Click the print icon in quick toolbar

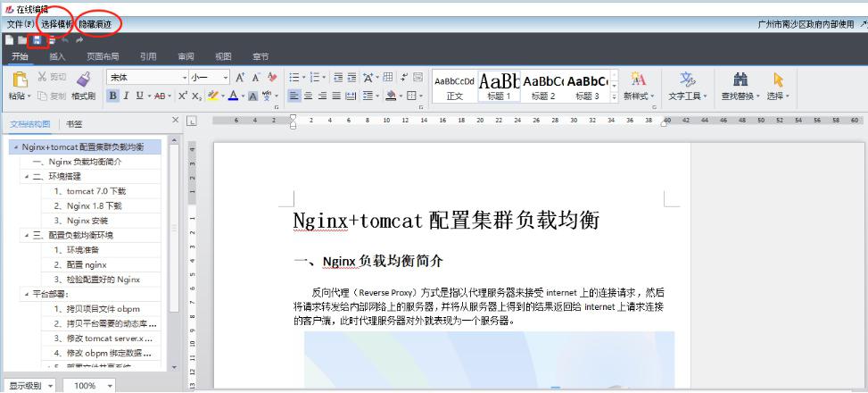click(51, 40)
